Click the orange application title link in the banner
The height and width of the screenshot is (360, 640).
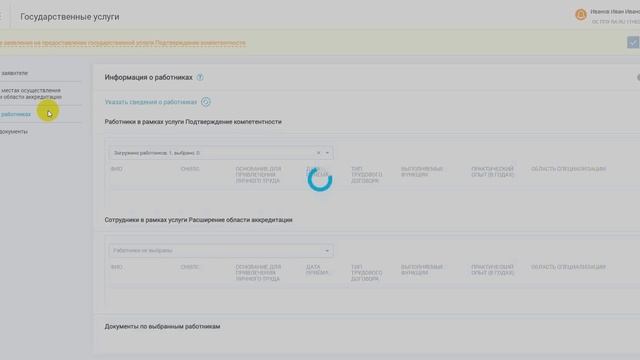(122, 42)
